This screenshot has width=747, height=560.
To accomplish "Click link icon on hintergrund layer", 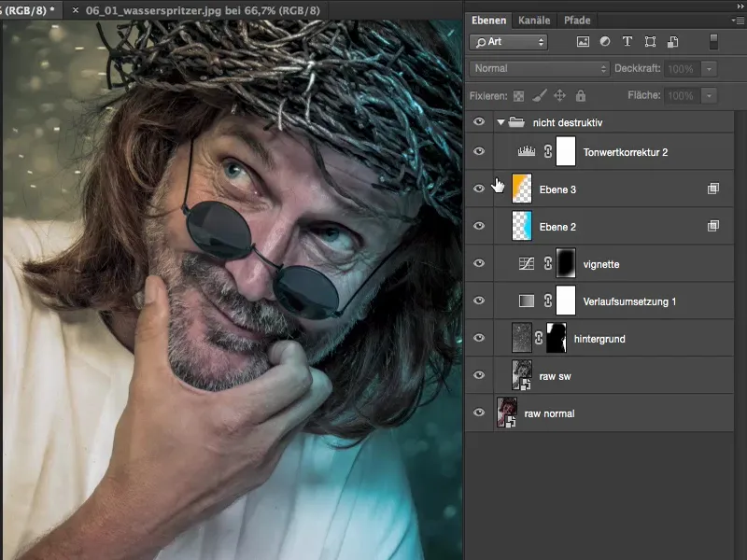I will point(539,338).
